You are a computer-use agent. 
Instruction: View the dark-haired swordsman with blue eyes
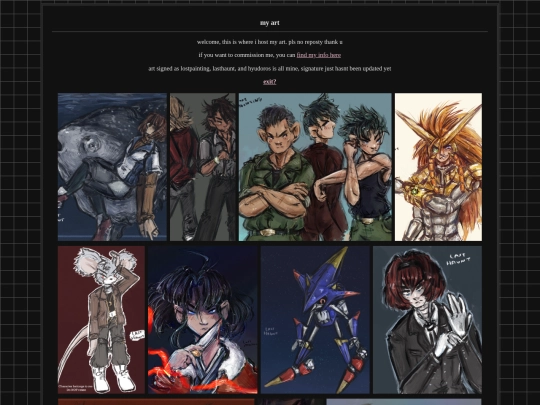tap(202, 320)
